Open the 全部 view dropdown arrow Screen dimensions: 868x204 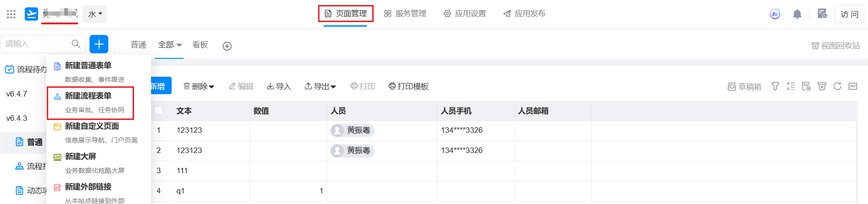pyautogui.click(x=179, y=45)
